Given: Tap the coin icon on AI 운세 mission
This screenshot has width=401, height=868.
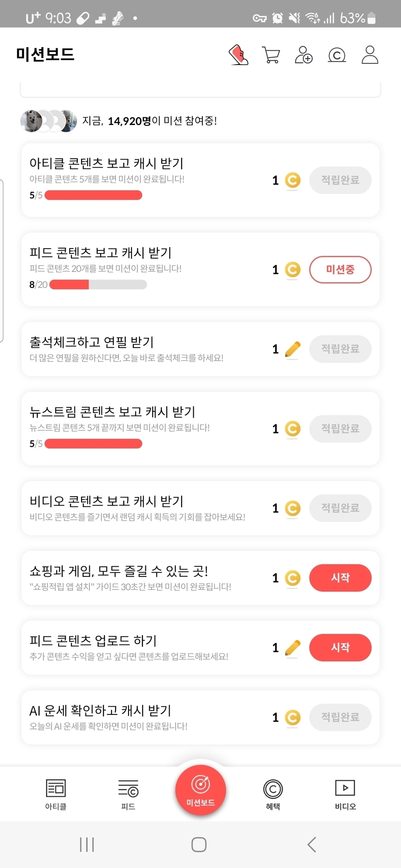Looking at the screenshot, I should pos(293,717).
